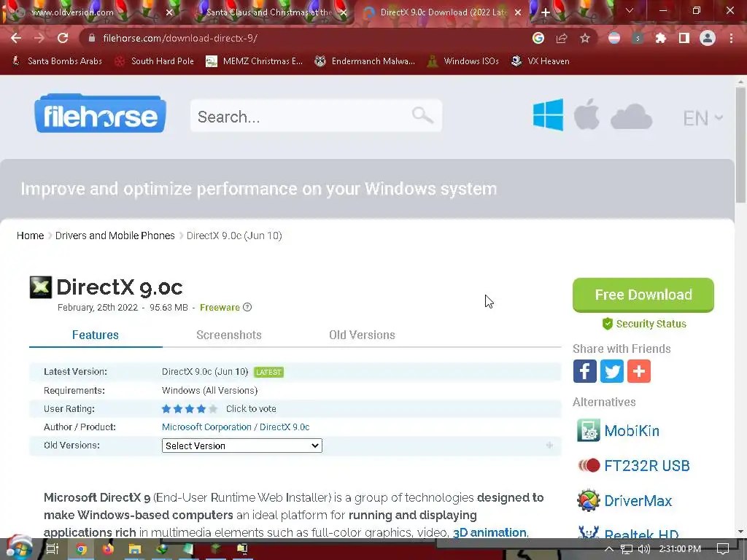Open more share options plus icon
Screen dimensions: 747x560
639,371
